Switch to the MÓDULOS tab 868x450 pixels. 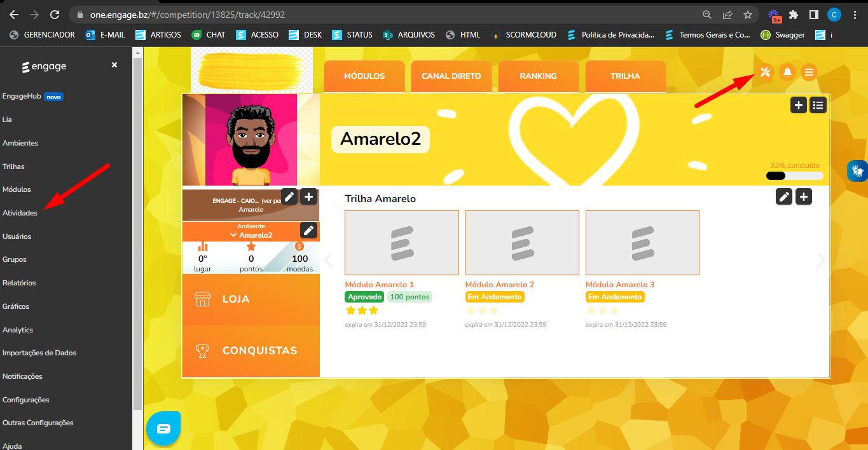pos(364,76)
